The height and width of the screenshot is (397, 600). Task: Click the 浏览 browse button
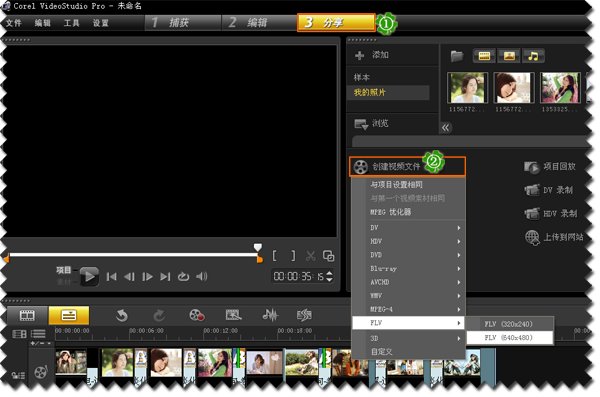pos(371,124)
